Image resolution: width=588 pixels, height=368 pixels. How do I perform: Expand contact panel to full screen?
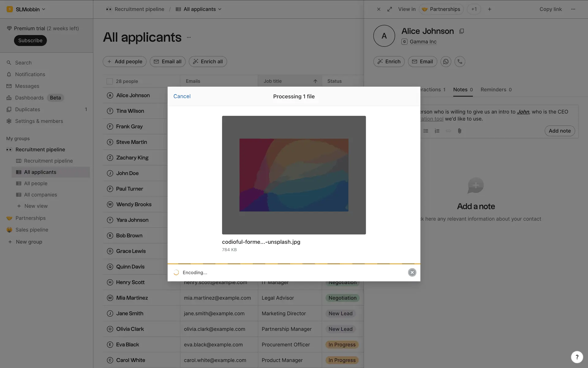coord(390,9)
